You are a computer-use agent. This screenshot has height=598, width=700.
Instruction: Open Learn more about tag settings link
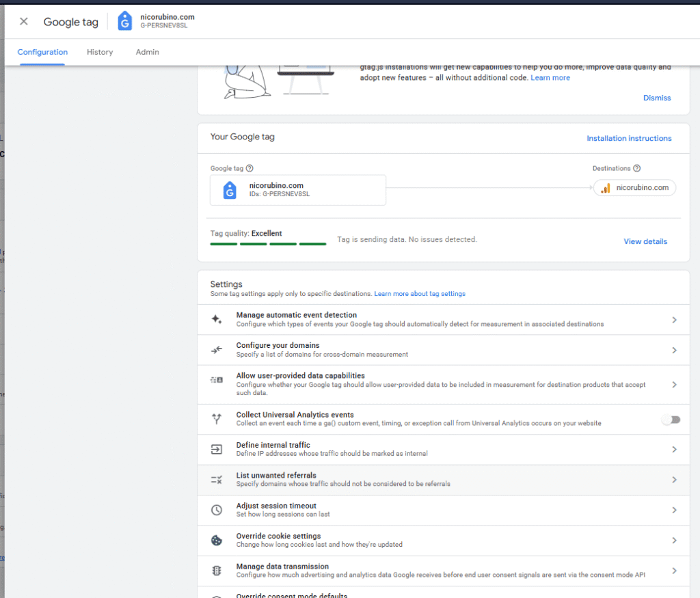[x=420, y=294]
